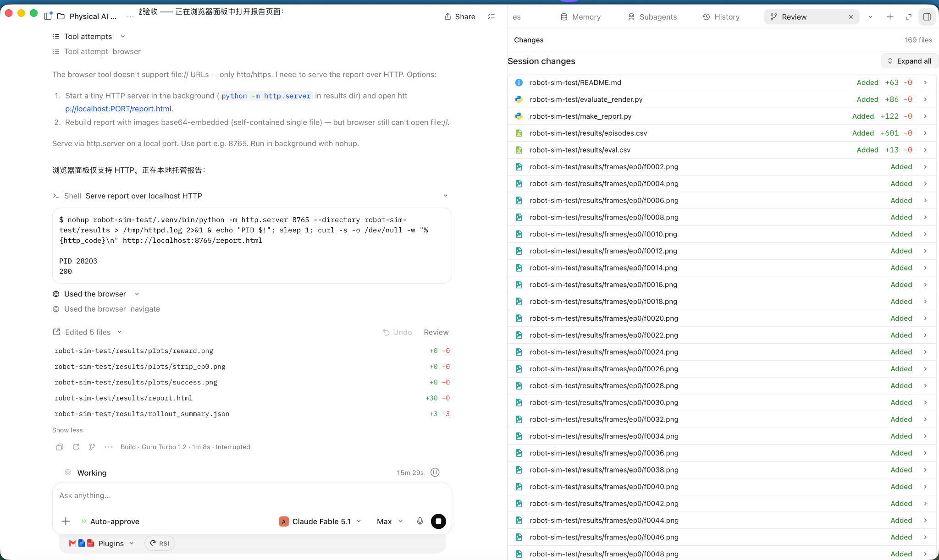The width and height of the screenshot is (939, 560).
Task: Open rollout_summary.json in edited files
Action: (142, 414)
